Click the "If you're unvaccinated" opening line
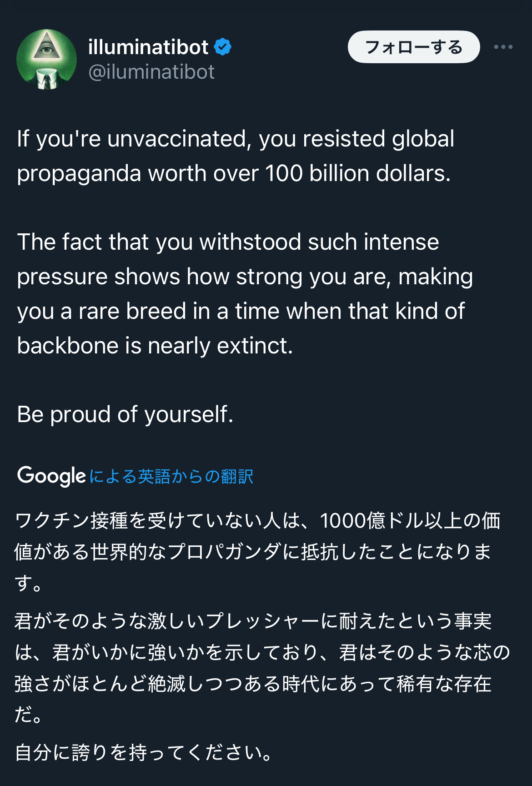 [x=236, y=139]
